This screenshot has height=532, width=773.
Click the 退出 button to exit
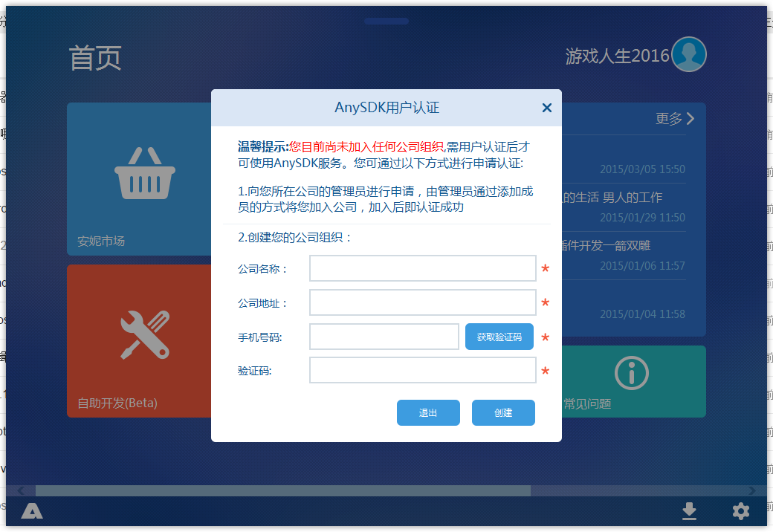(428, 412)
